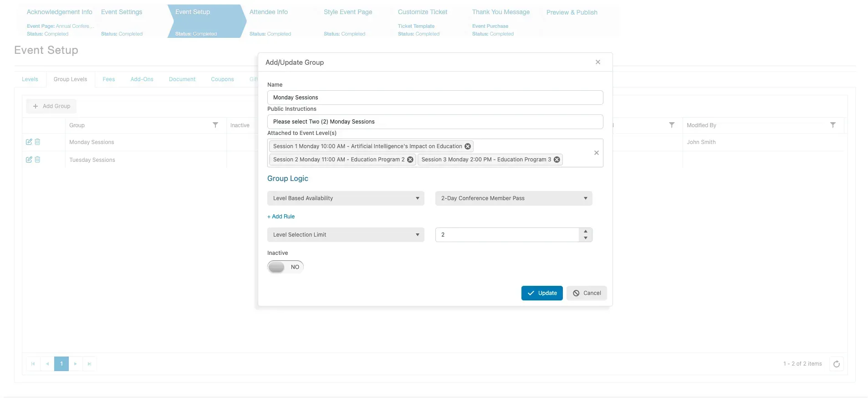Screen dimensions: 868x398
Task: Decrease the selection limit value
Action: (586, 238)
